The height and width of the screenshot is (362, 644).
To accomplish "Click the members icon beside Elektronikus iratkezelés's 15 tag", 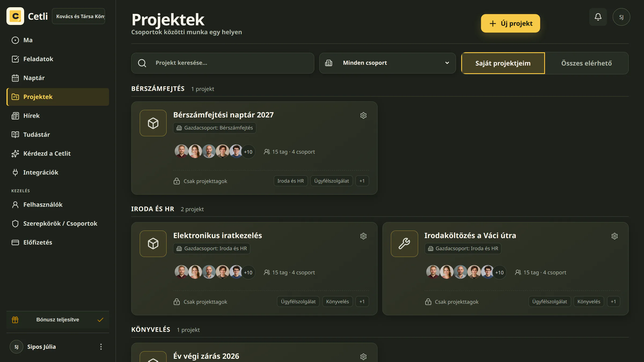I will point(267,272).
